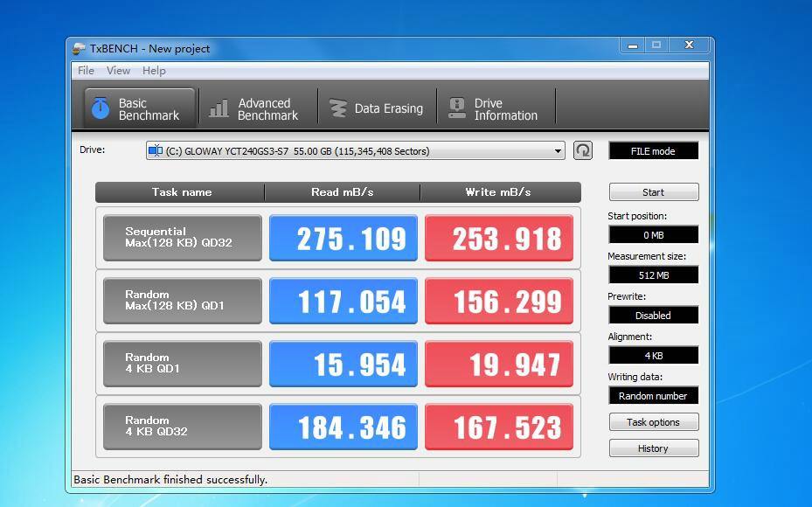Click the Random 4 KB QD32 task button

183,427
